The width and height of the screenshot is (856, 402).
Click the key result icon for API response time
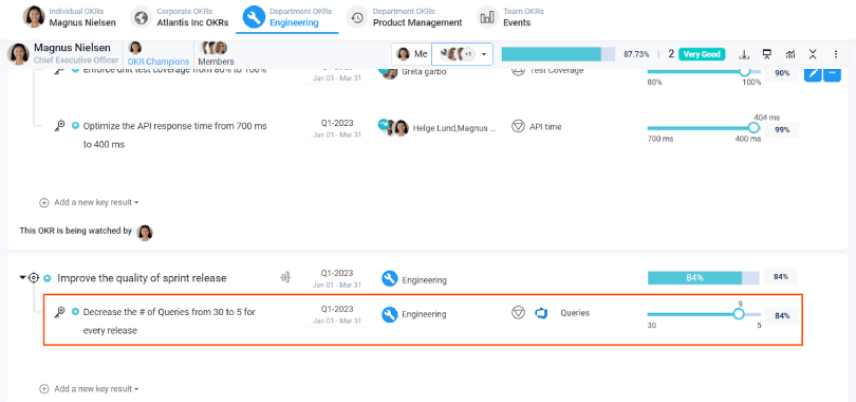tap(60, 126)
